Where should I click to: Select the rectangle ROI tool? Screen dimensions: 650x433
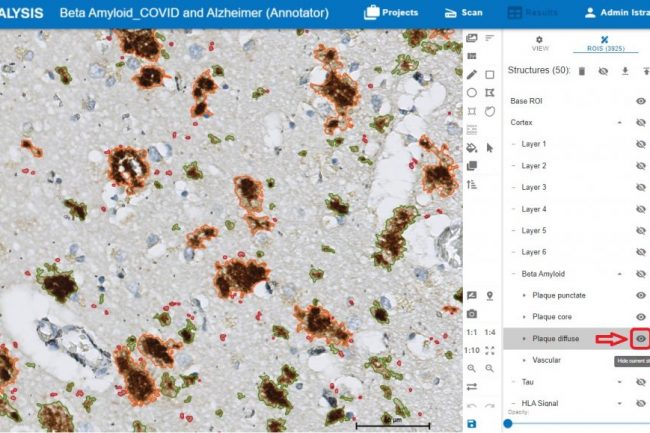(490, 75)
